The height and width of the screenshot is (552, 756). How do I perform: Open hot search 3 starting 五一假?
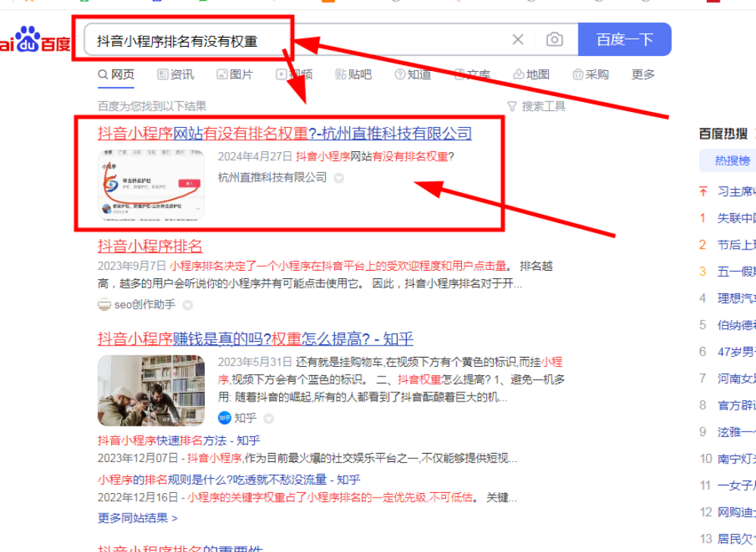point(736,272)
